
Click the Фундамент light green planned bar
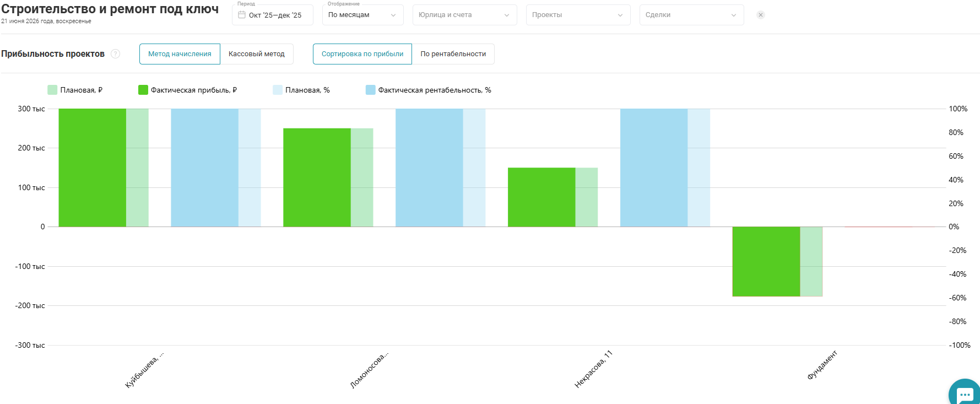point(811,261)
